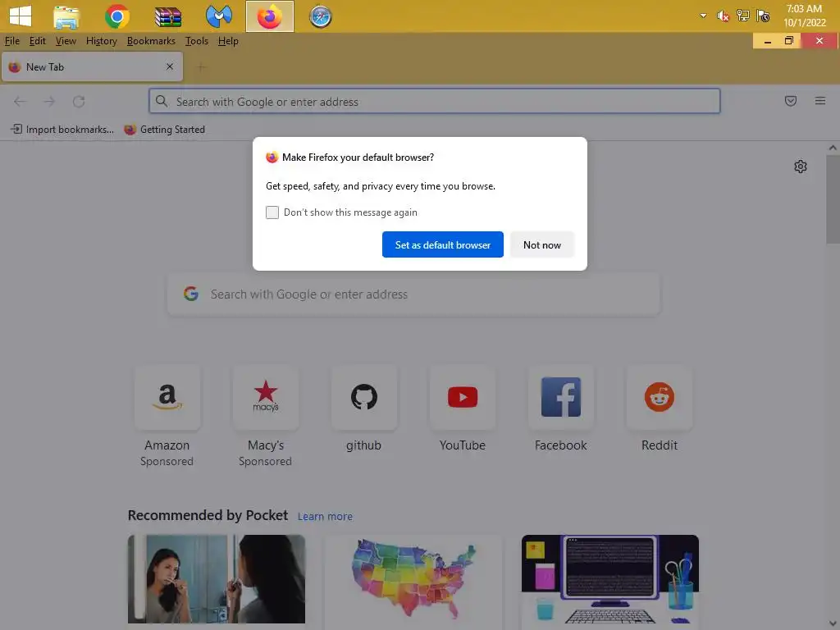Image resolution: width=840 pixels, height=630 pixels.
Task: Click the search magnifier in address bar
Action: point(162,101)
